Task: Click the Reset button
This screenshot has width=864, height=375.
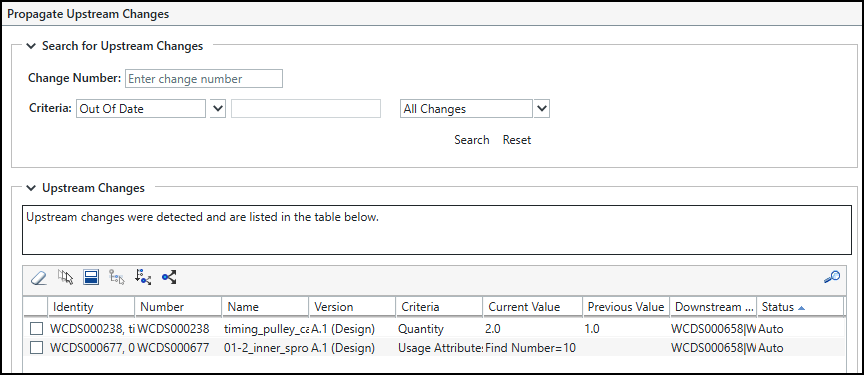Action: click(517, 140)
